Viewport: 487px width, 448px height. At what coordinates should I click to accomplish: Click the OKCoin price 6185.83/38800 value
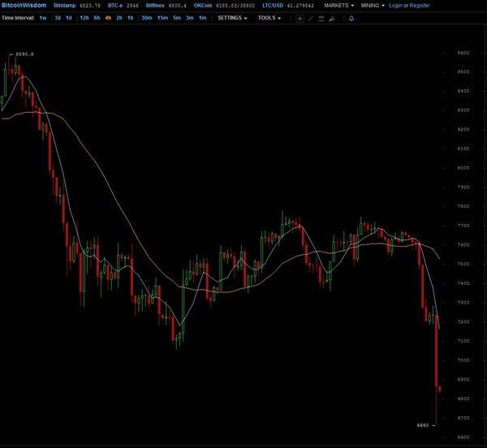235,6
